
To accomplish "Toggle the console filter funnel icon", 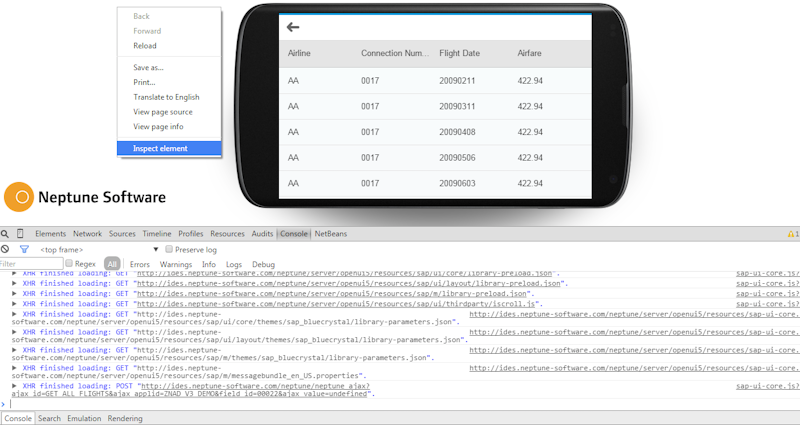I will pyautogui.click(x=24, y=249).
